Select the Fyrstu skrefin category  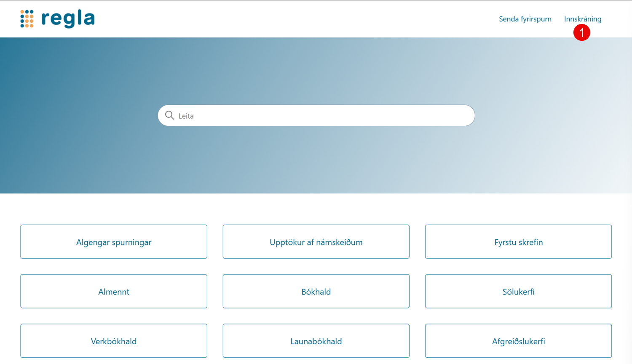pyautogui.click(x=518, y=242)
